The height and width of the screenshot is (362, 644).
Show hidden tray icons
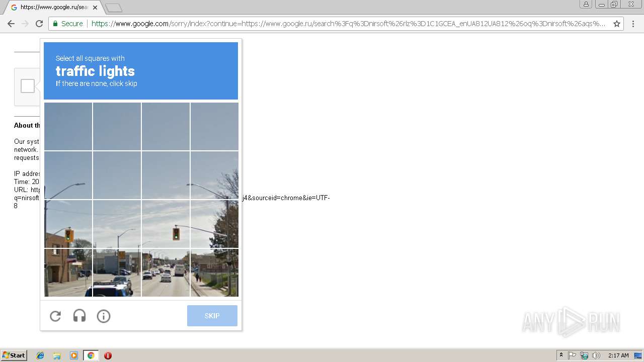(561, 355)
